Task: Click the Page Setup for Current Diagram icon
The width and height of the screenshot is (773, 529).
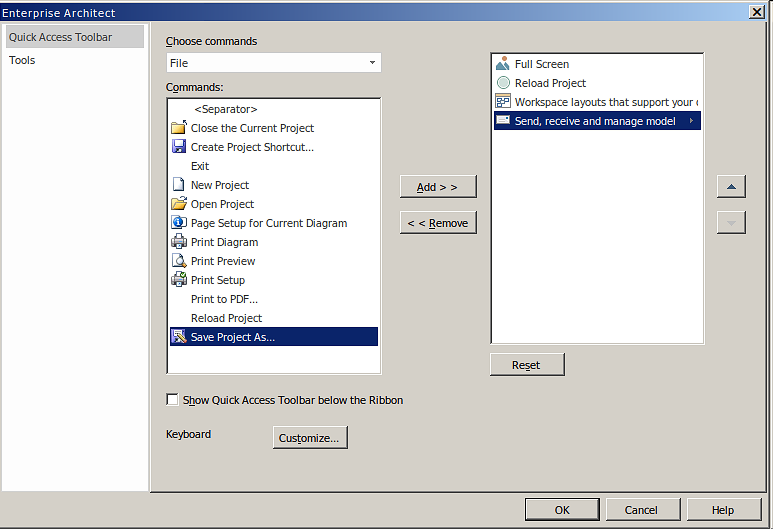Action: [x=179, y=223]
